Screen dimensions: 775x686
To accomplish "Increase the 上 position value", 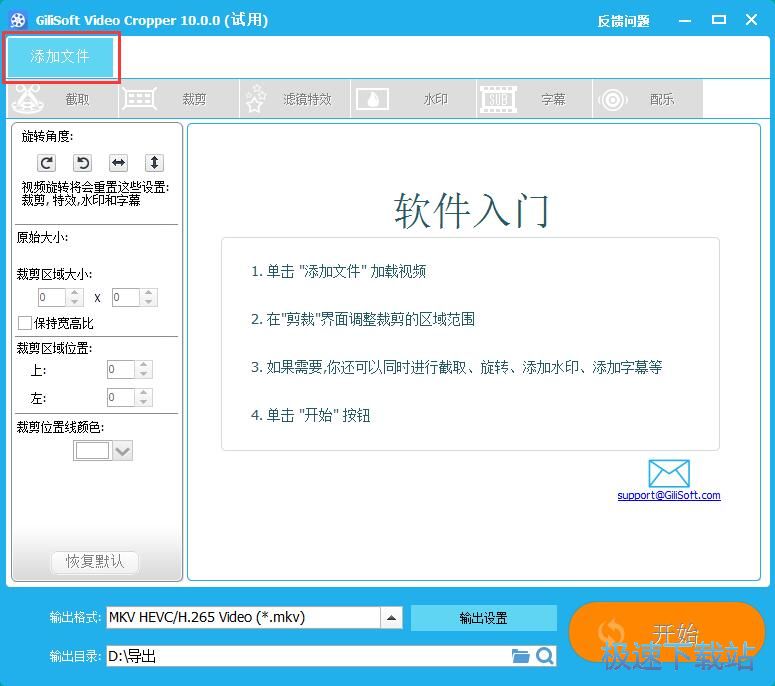I will [143, 365].
